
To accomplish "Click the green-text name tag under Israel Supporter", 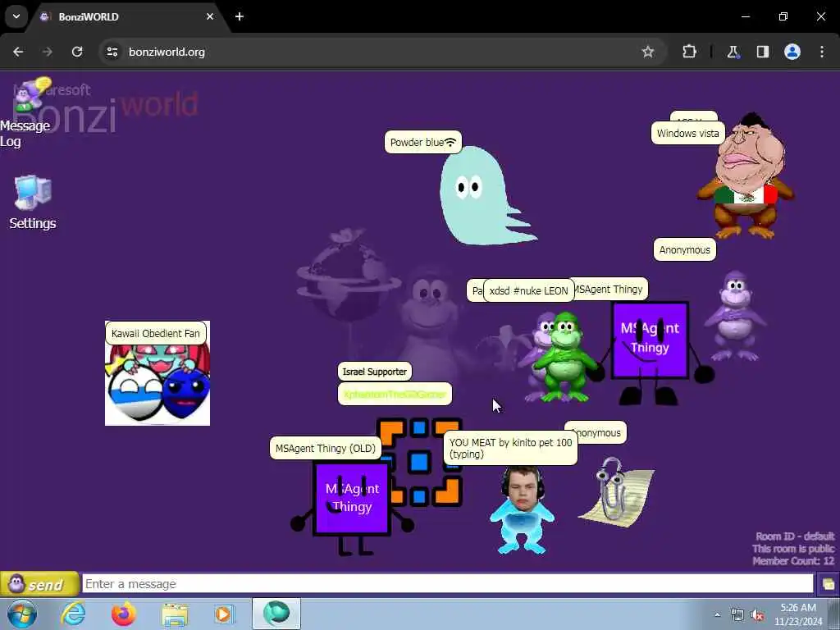I will pos(395,395).
